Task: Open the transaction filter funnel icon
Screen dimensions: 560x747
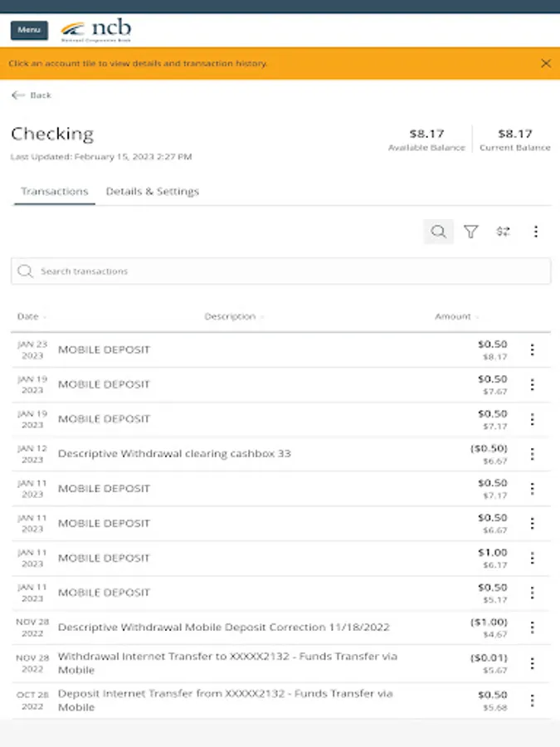Action: tap(471, 232)
